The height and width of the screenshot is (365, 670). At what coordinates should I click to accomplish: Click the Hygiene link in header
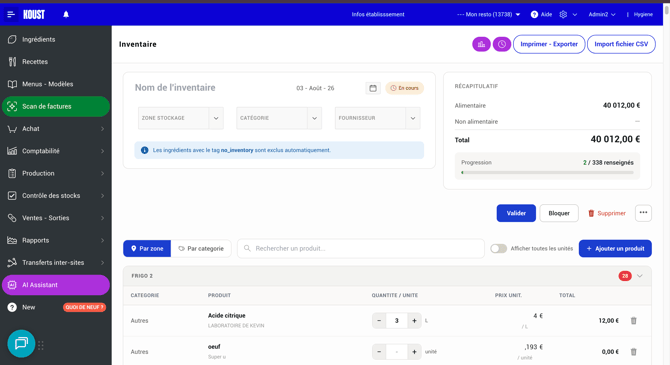coord(643,15)
